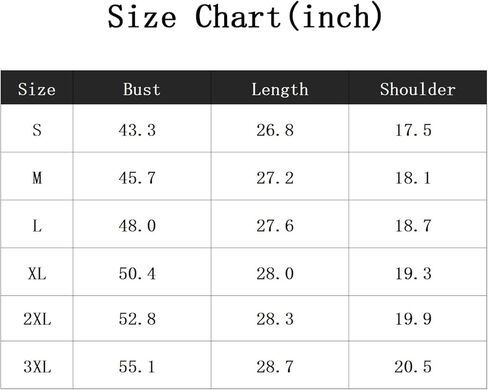Select bust value 55.1 for size 3XL
Viewport: 488px width, 390px height.
137,367
